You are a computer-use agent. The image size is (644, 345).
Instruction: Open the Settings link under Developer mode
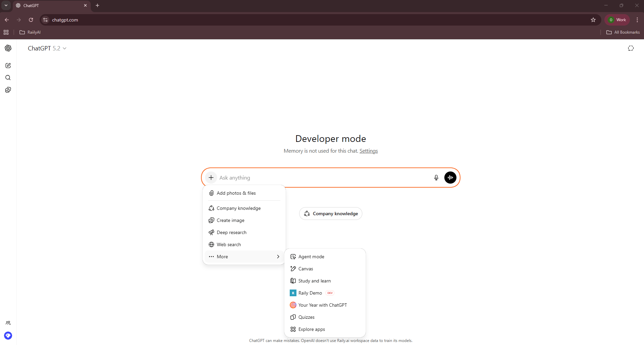pyautogui.click(x=369, y=151)
